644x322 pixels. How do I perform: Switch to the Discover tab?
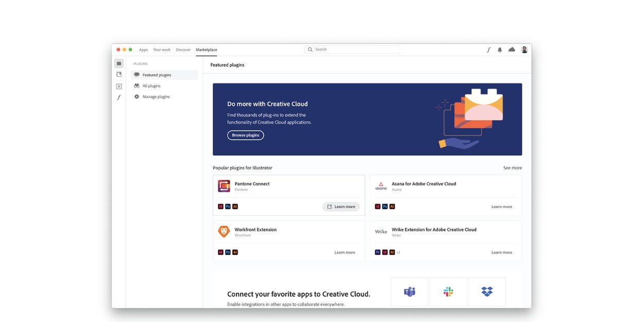[x=183, y=50]
